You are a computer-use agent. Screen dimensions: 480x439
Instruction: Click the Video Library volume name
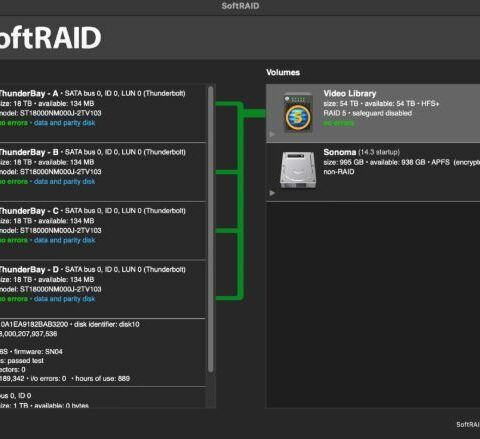point(350,93)
